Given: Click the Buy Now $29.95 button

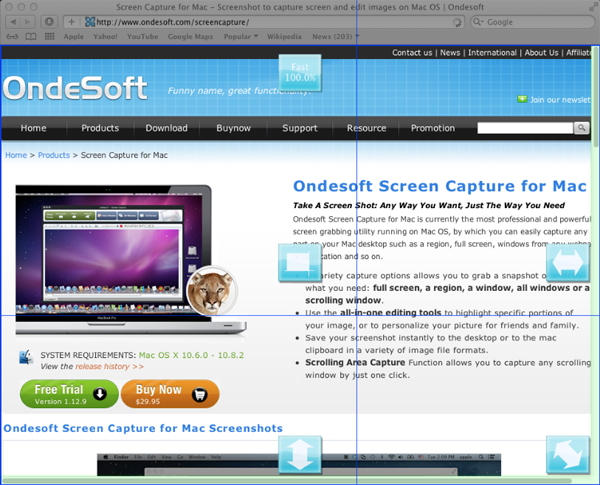Looking at the screenshot, I should click(x=170, y=394).
